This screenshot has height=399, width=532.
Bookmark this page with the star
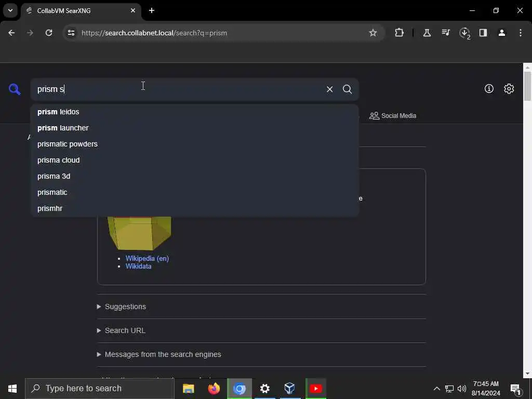(373, 33)
